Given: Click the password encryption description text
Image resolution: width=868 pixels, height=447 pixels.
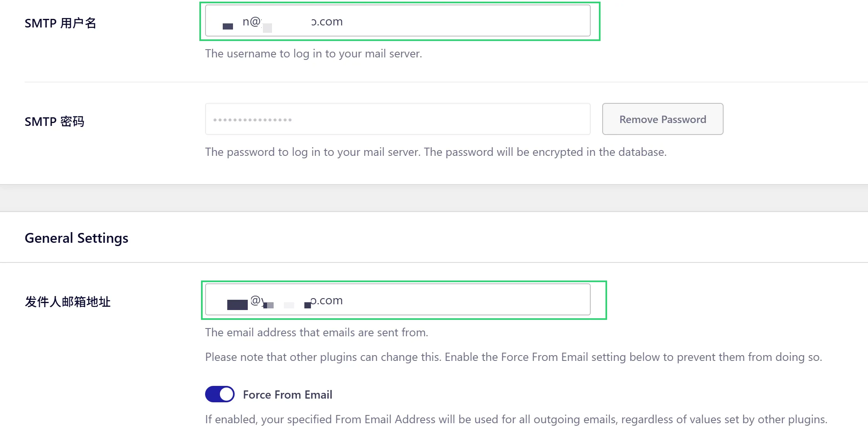Looking at the screenshot, I should pos(436,152).
